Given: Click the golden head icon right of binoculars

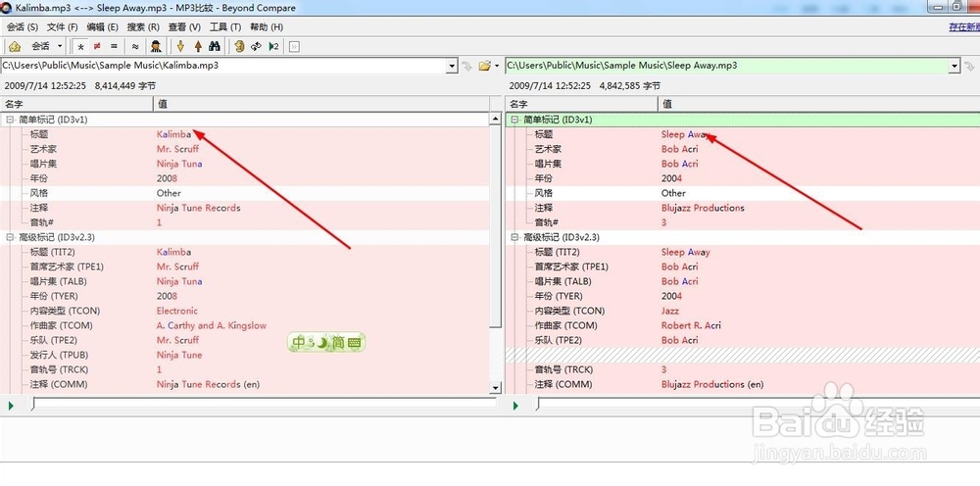Looking at the screenshot, I should click(x=239, y=46).
